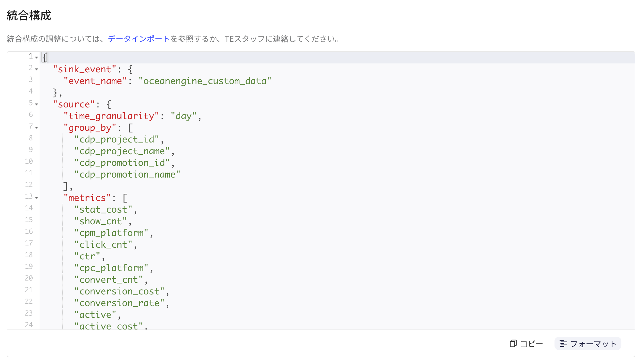Click the "group_by" key
This screenshot has width=642, height=364.
coord(90,128)
